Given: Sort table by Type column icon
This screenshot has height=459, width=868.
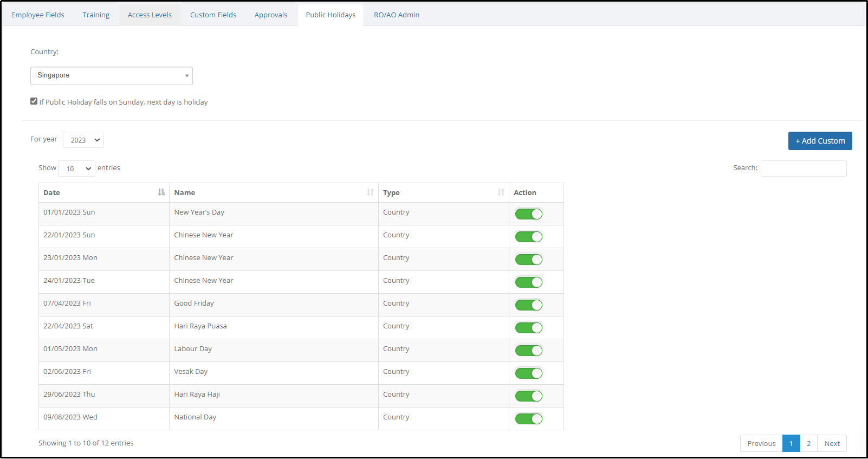Looking at the screenshot, I should coord(501,192).
